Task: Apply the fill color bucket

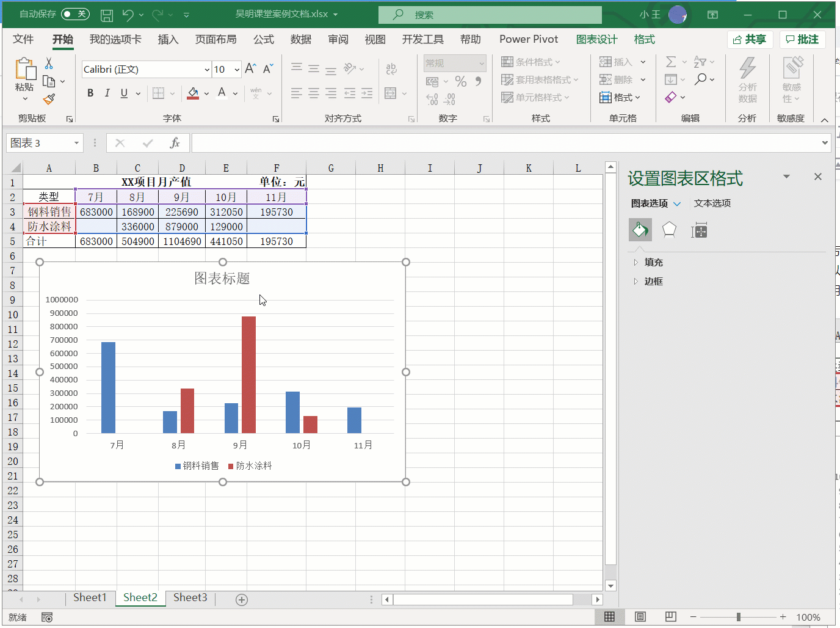Action: pos(193,93)
